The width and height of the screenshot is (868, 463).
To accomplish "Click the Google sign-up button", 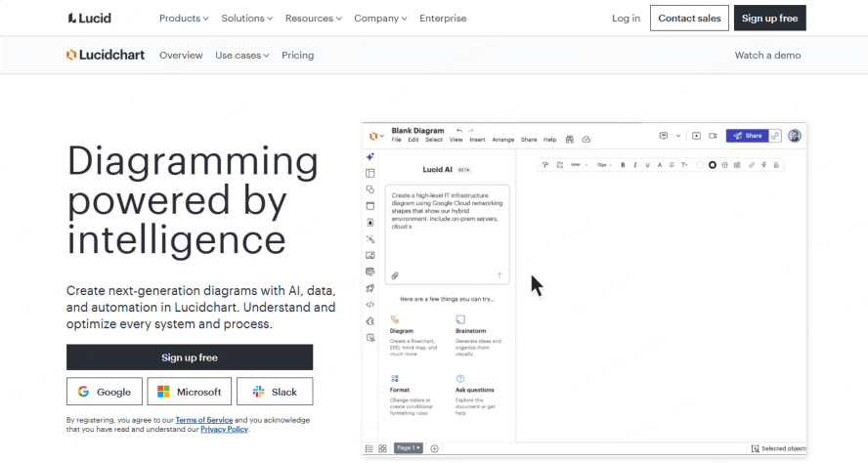I will pos(105,392).
